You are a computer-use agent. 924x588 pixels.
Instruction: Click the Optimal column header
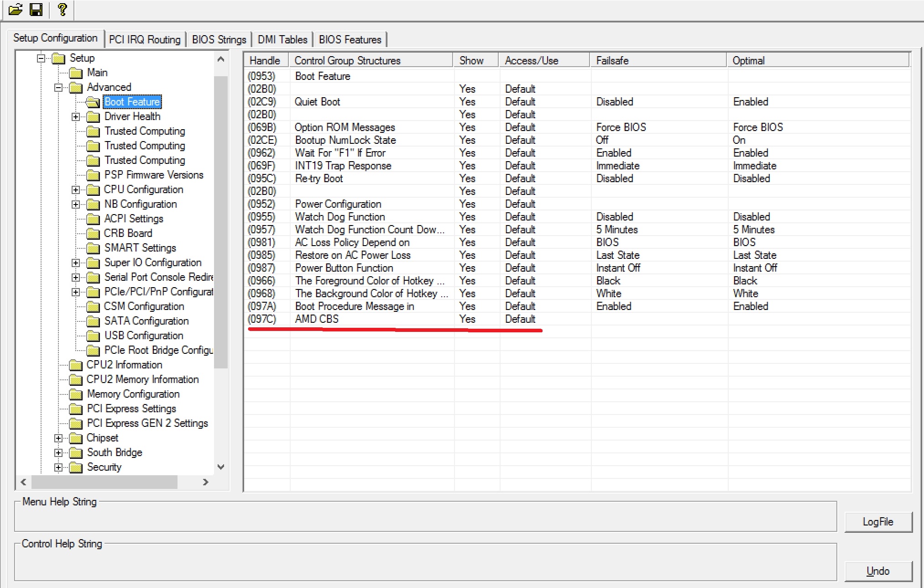(748, 61)
